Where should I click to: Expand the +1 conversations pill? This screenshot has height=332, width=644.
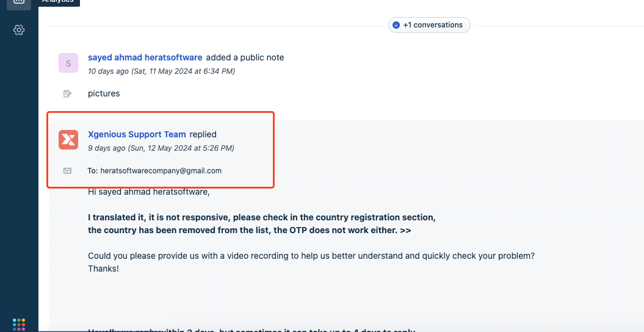pyautogui.click(x=429, y=25)
